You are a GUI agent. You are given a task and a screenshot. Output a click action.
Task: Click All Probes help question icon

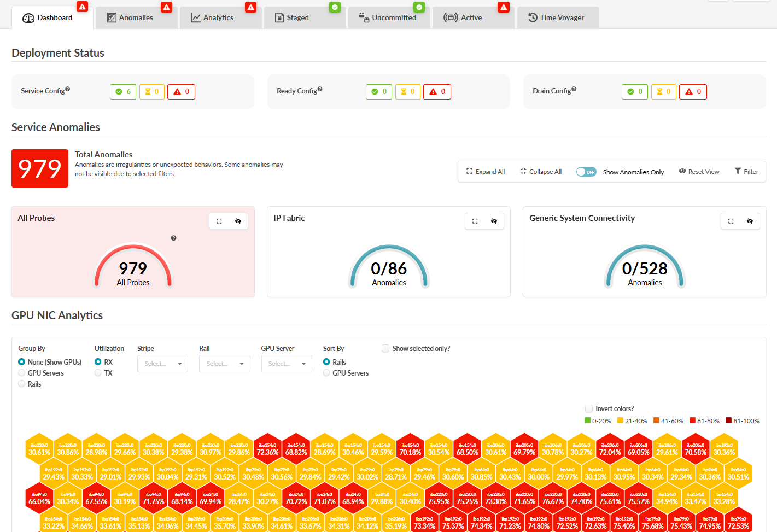[173, 238]
